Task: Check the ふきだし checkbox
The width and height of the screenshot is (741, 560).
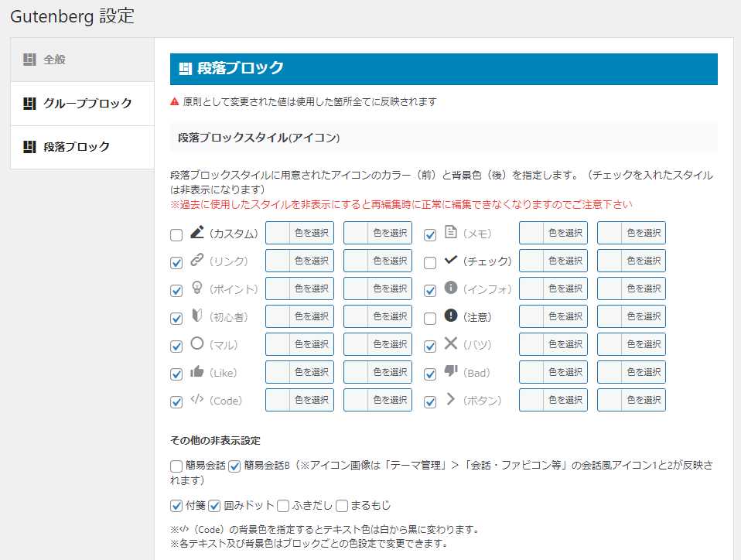Action: point(283,506)
